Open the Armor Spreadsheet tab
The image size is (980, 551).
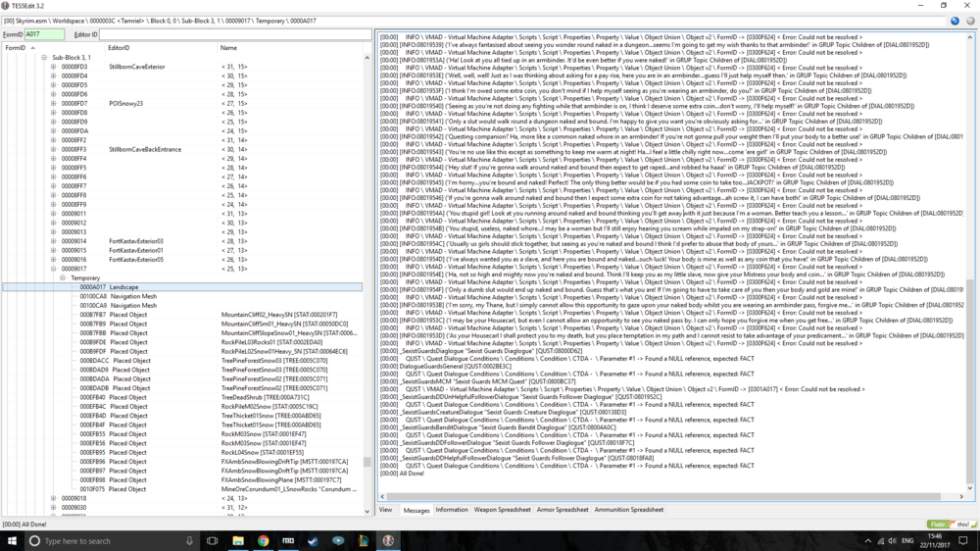(563, 510)
